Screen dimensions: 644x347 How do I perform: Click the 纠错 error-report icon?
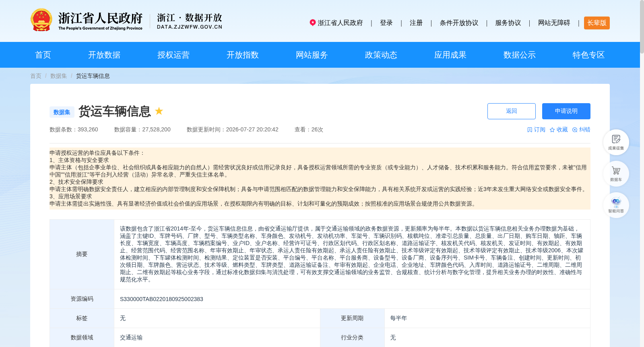click(575, 130)
